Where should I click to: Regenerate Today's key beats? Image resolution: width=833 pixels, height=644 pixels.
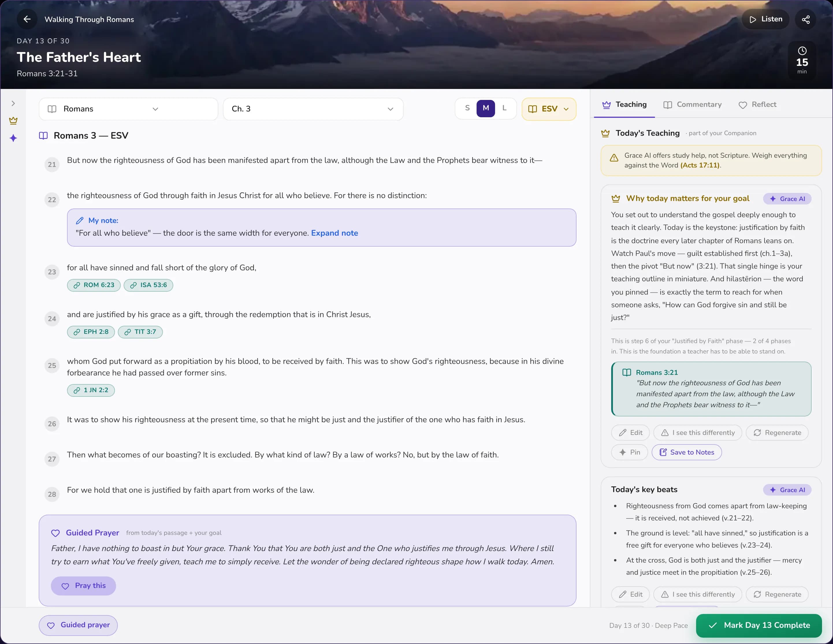[x=777, y=594]
